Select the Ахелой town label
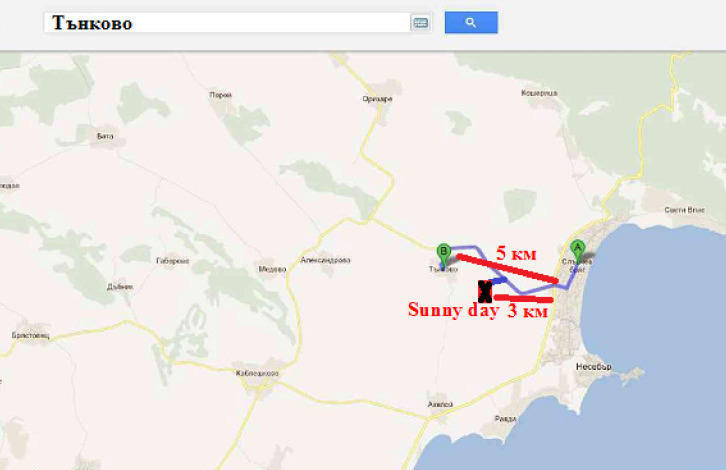This screenshot has height=470, width=726. tap(440, 404)
